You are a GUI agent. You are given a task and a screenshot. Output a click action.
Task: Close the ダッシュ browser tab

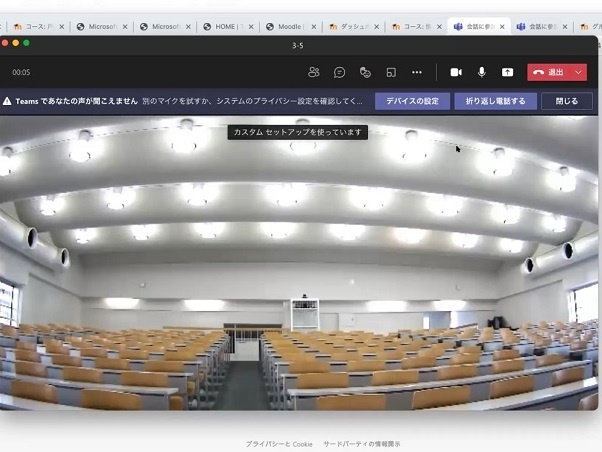(x=377, y=26)
